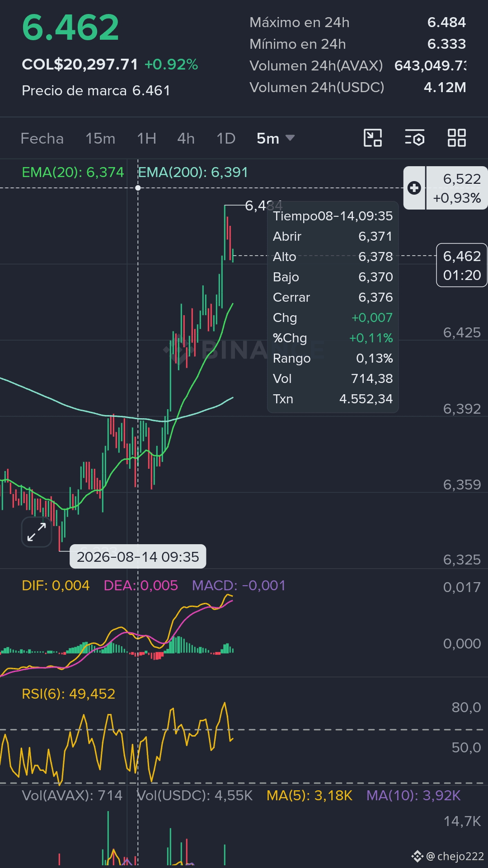Tap the DIF: 0,004 MACD label

pos(56,585)
